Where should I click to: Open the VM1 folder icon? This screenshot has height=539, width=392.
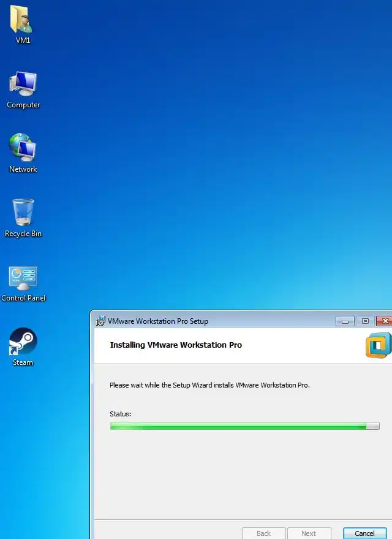click(x=21, y=19)
